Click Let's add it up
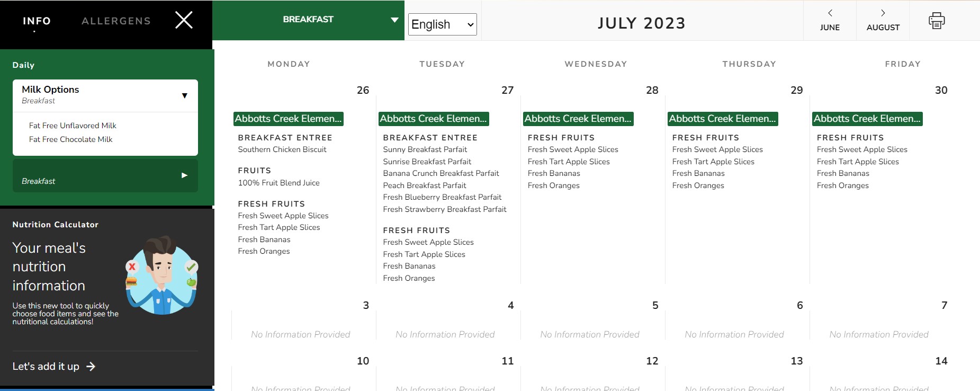This screenshot has height=391, width=980. click(x=46, y=366)
